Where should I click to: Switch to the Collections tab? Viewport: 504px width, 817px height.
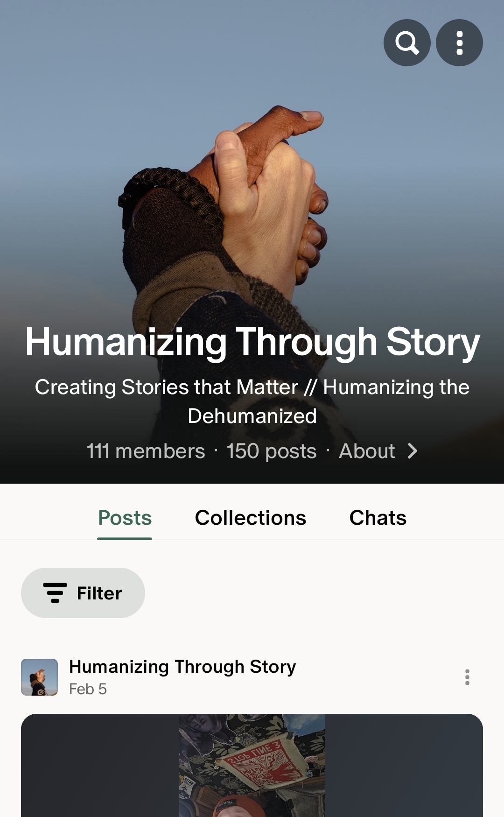pyautogui.click(x=251, y=518)
